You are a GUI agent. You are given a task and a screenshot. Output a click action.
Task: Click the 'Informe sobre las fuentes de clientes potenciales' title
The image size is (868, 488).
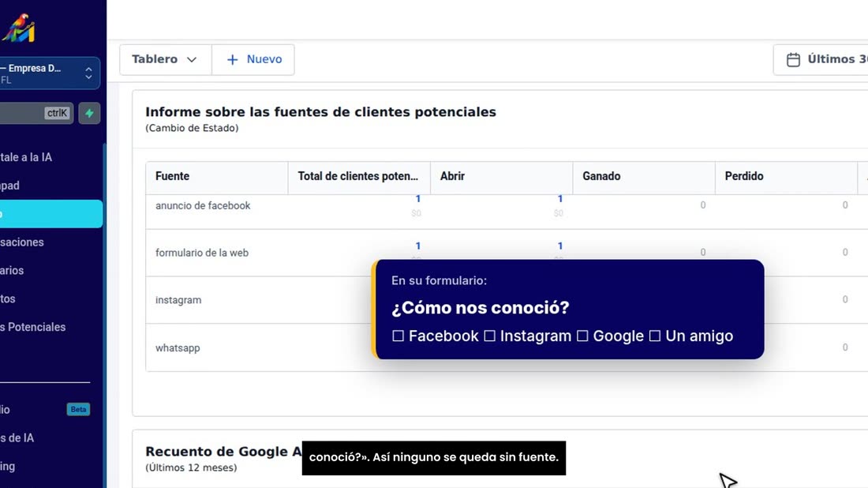point(320,112)
